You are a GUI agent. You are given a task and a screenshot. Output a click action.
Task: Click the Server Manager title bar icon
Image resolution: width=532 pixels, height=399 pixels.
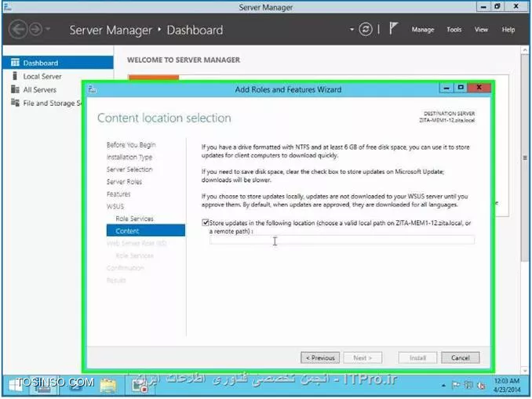point(8,7)
